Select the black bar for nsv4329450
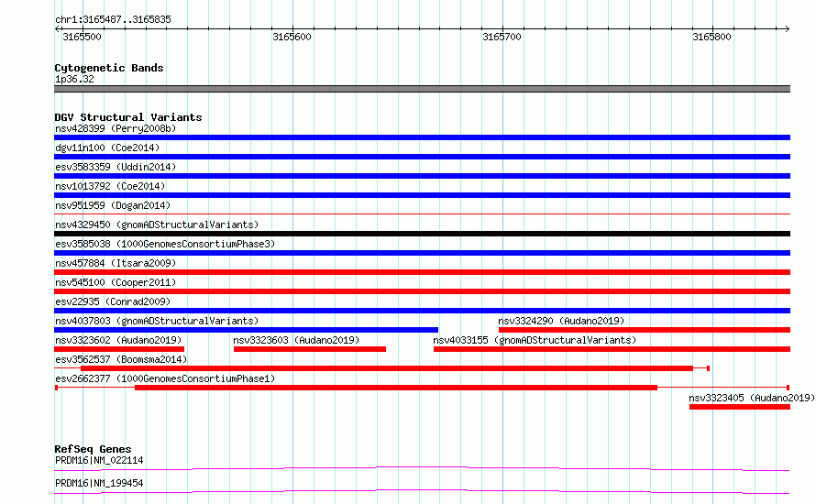 point(422,234)
